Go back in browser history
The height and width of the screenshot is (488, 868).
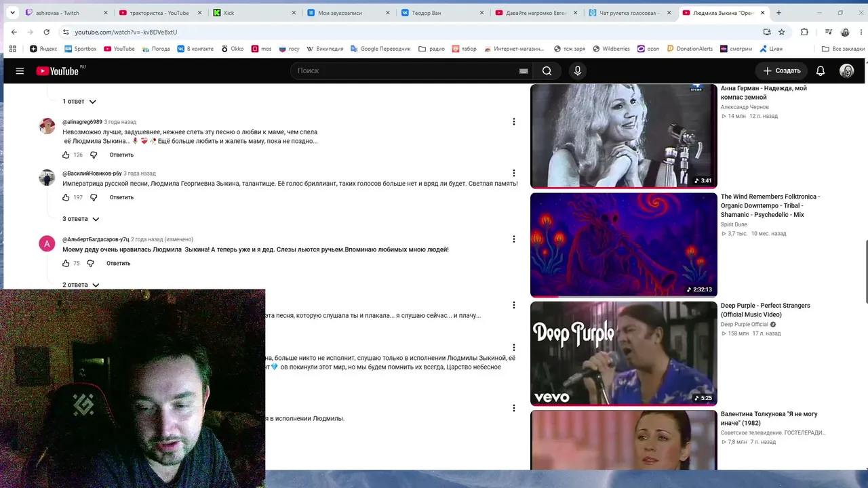click(x=14, y=32)
